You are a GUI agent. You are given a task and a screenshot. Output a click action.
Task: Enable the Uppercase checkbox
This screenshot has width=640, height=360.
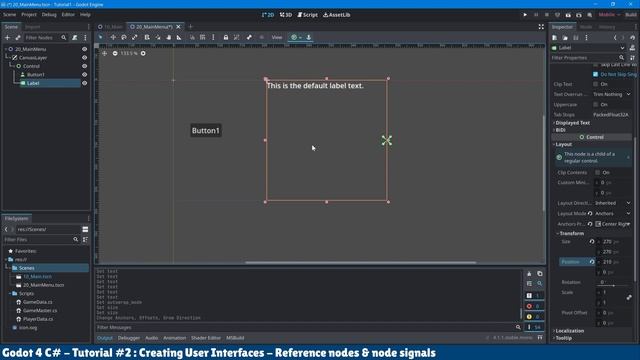[x=596, y=104]
